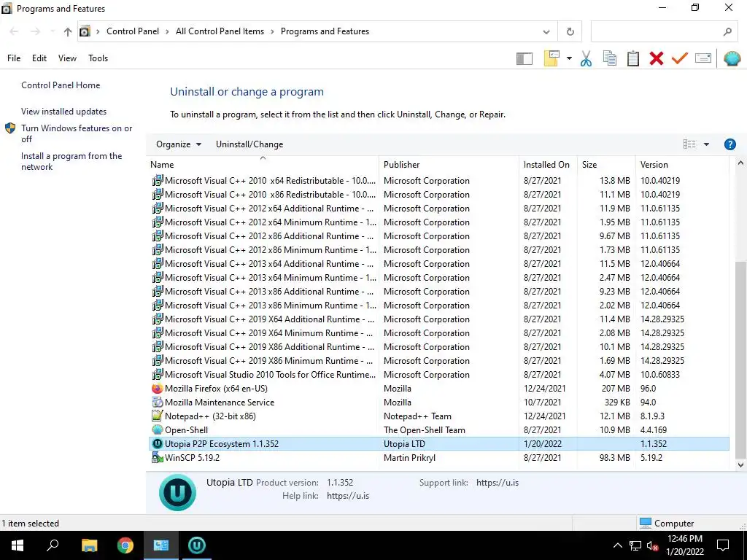This screenshot has width=747, height=560.
Task: Click the Notepad++ Team publisher cell
Action: 417,416
